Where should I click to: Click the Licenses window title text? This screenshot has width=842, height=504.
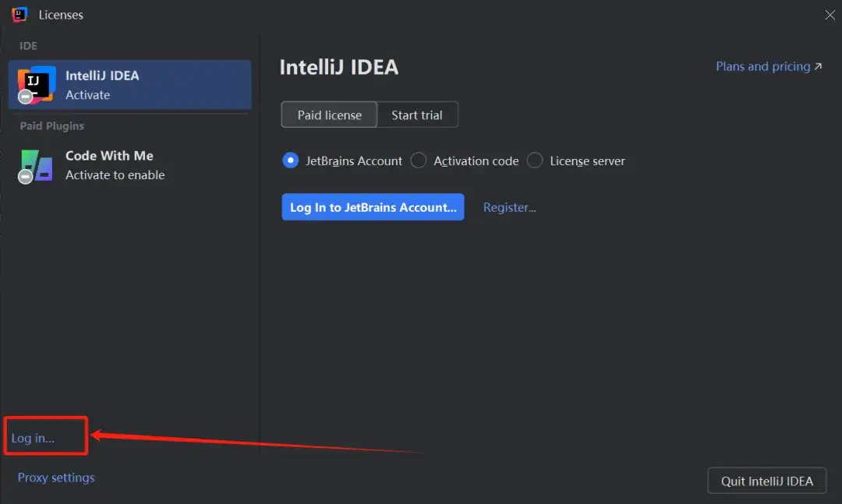pyautogui.click(x=61, y=15)
